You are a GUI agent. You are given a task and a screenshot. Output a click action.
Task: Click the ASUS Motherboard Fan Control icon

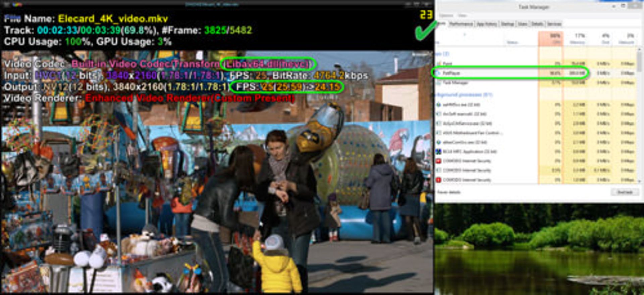[438, 133]
